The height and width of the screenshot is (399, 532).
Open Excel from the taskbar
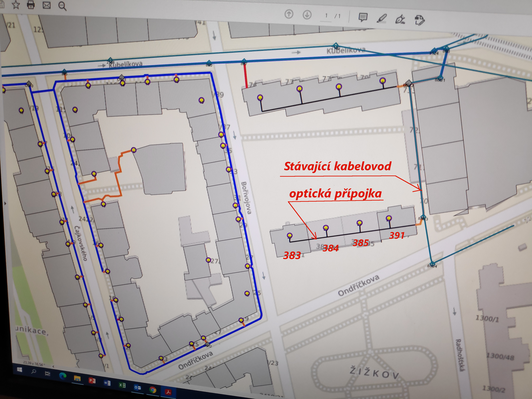[x=122, y=385]
